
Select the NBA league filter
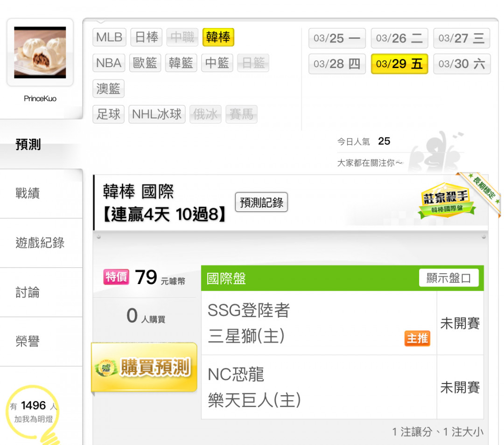109,63
